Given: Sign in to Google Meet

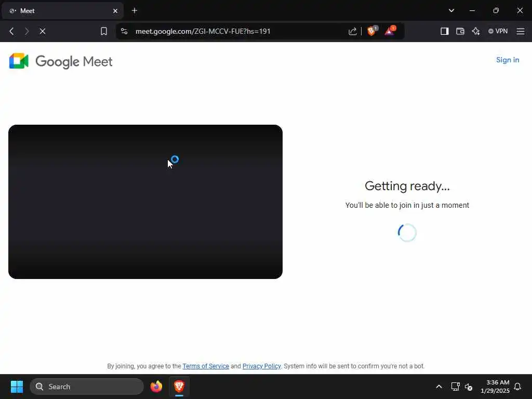Looking at the screenshot, I should click(508, 60).
